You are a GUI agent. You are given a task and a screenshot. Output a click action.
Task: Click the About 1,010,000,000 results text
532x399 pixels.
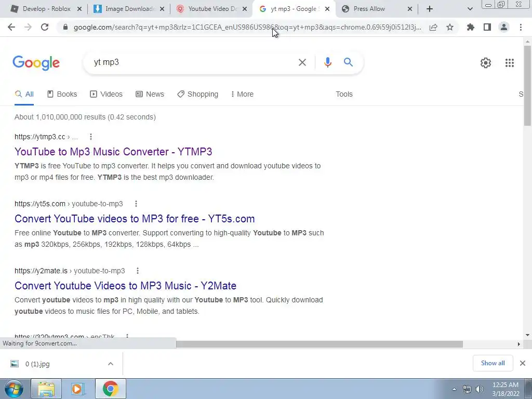coord(85,117)
